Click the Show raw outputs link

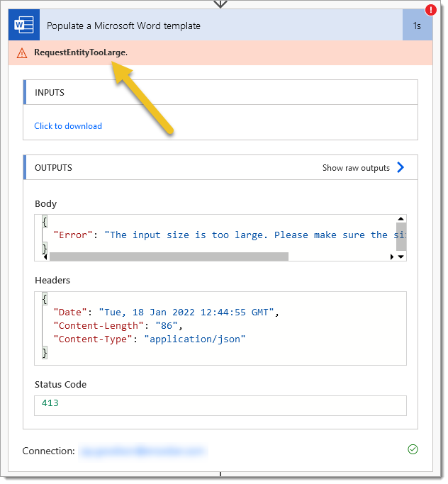coord(356,168)
